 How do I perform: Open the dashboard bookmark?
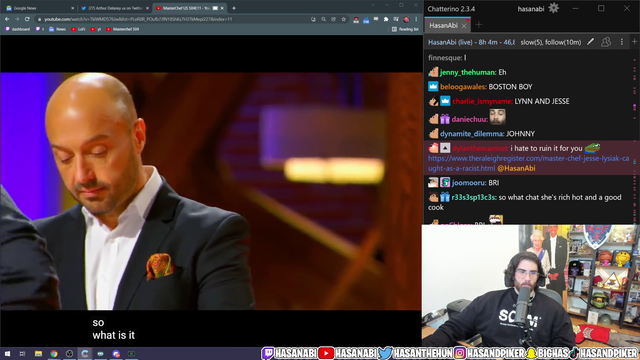coord(18,29)
